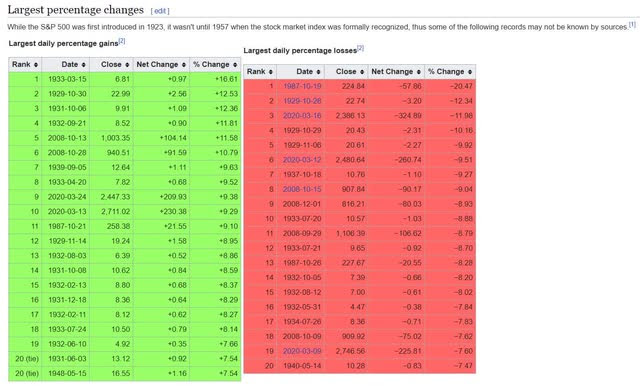Viewport: 640px width, 388px height.
Task: Sort losses table by Rank arrows
Action: pyautogui.click(x=271, y=72)
